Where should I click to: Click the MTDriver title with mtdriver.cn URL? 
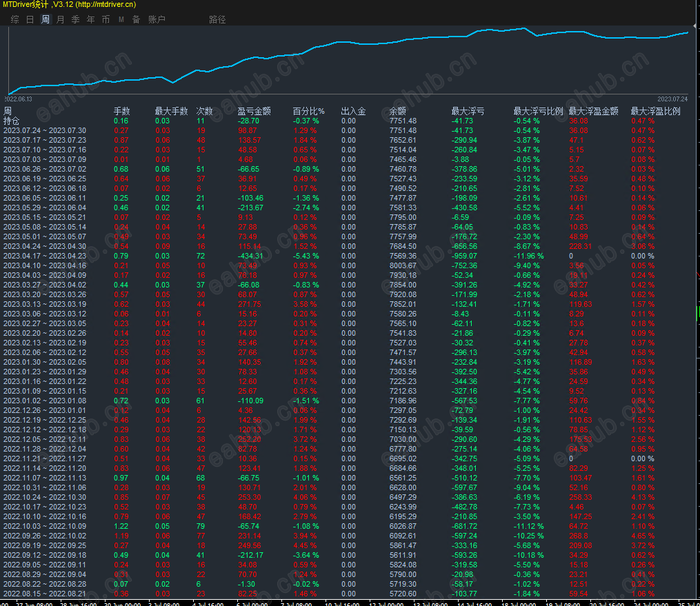coord(69,5)
